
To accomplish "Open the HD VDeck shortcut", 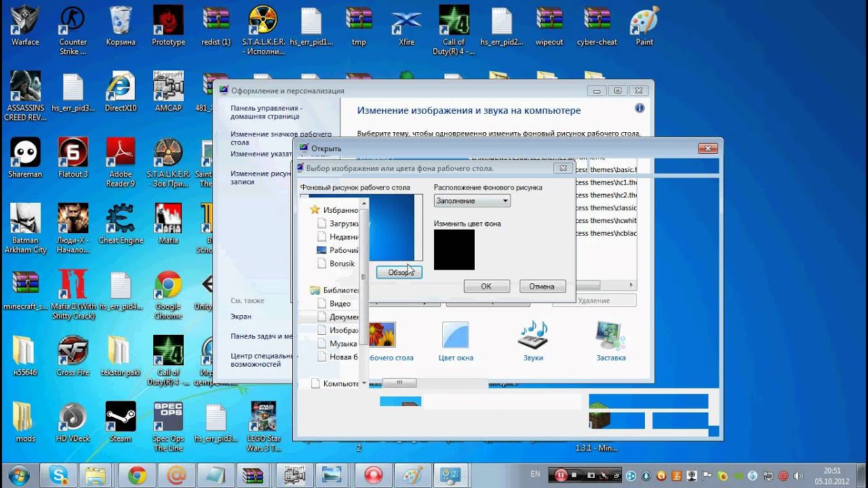I will pos(73,422).
